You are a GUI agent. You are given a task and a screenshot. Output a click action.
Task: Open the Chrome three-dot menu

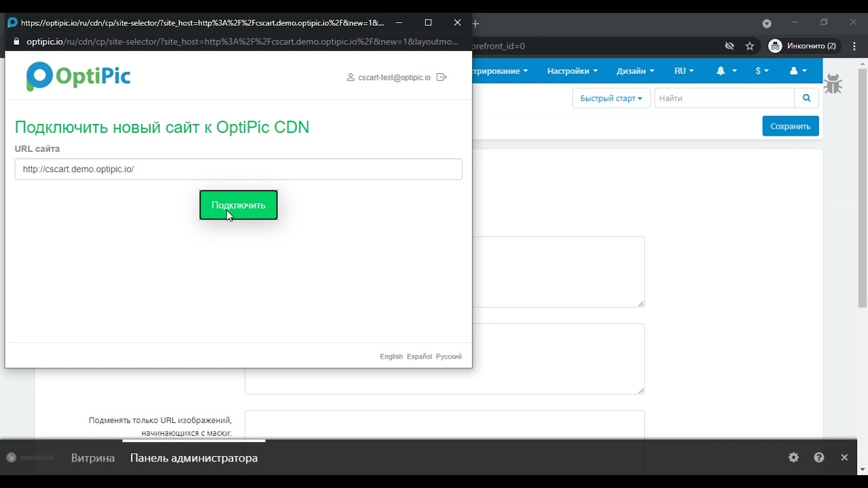854,46
